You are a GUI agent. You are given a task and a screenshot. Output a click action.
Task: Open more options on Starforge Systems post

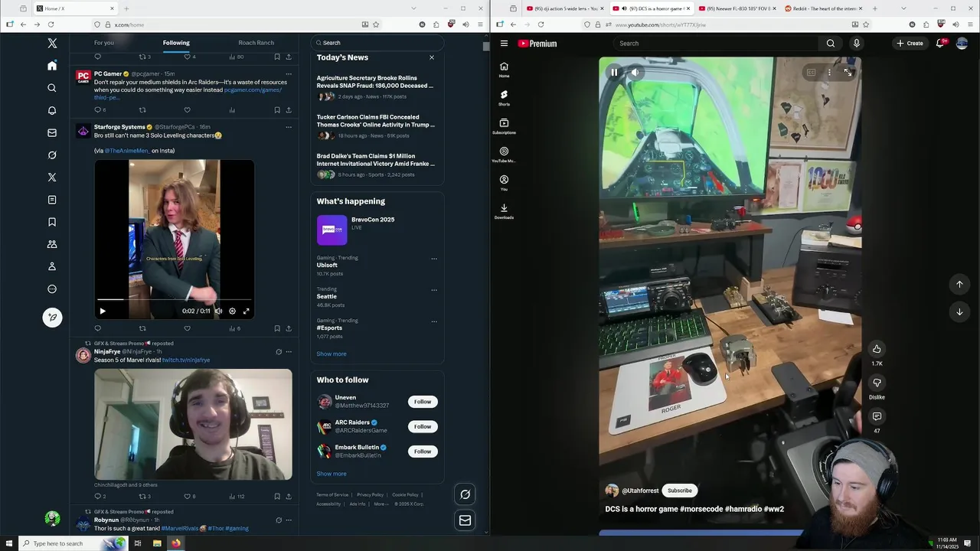pyautogui.click(x=289, y=127)
